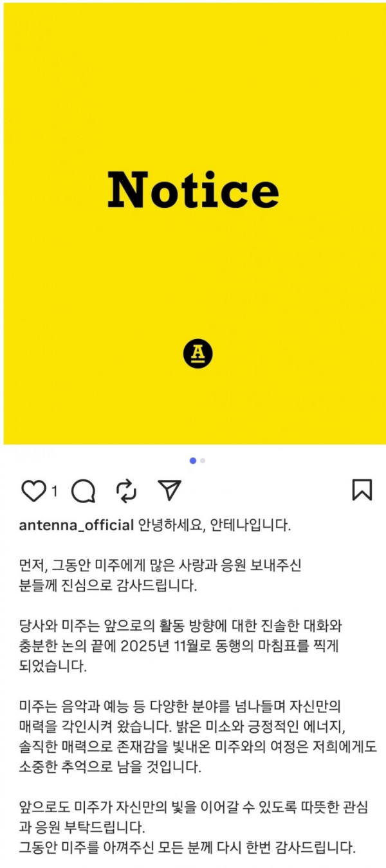Image resolution: width=386 pixels, height=868 pixels.
Task: Open the antenna_official profile link
Action: 77,525
